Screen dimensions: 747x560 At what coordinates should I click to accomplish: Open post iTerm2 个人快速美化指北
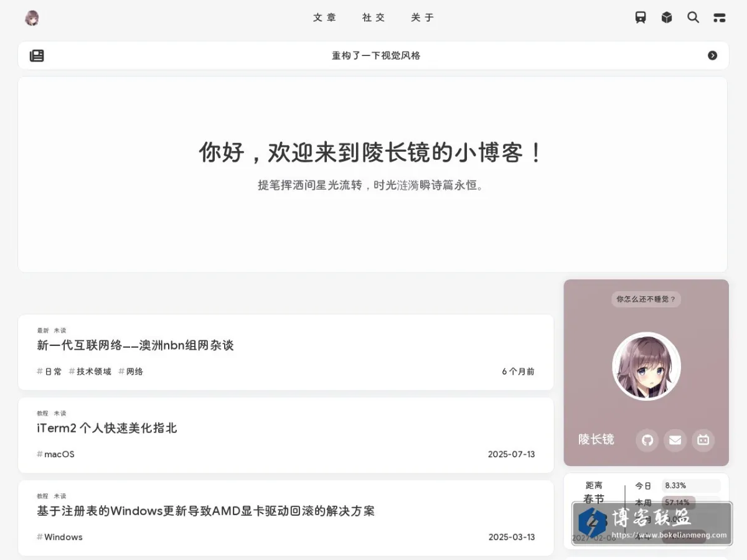coord(107,428)
